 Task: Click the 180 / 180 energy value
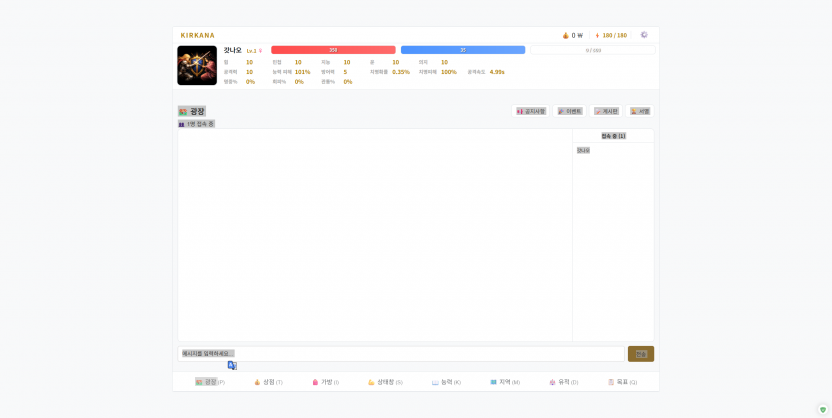click(x=614, y=36)
